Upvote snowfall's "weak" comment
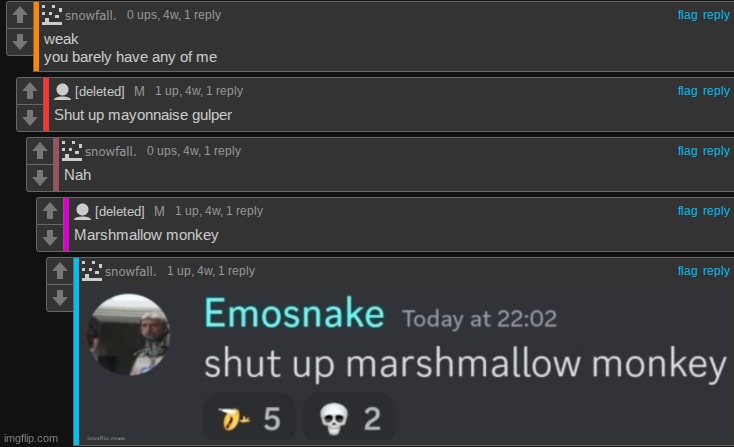Screen dimensions: 734x447 [20, 15]
